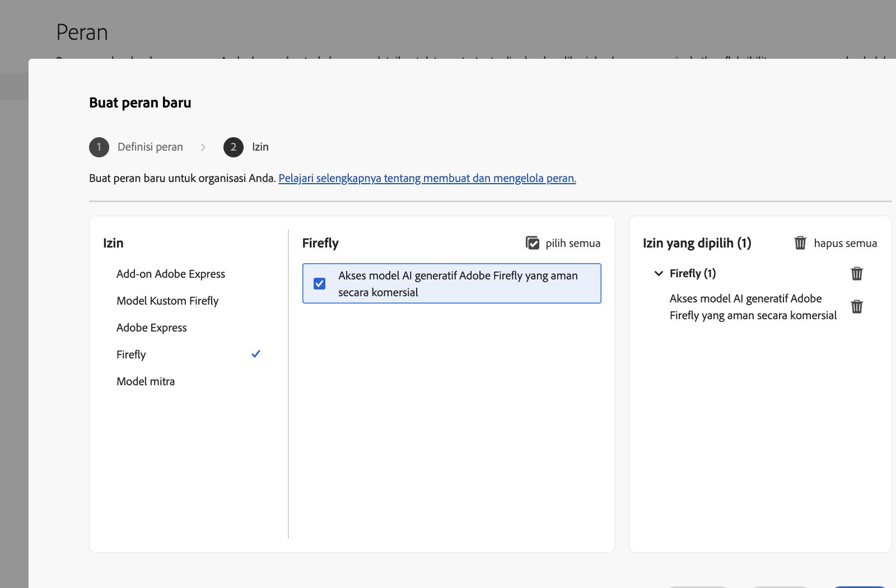
Task: Click the chevron arrow between the two steps
Action: point(203,147)
